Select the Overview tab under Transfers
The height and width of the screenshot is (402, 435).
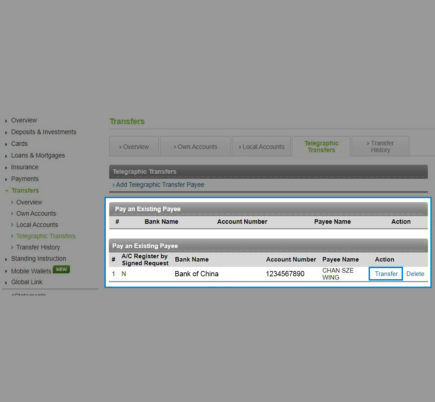(x=134, y=147)
